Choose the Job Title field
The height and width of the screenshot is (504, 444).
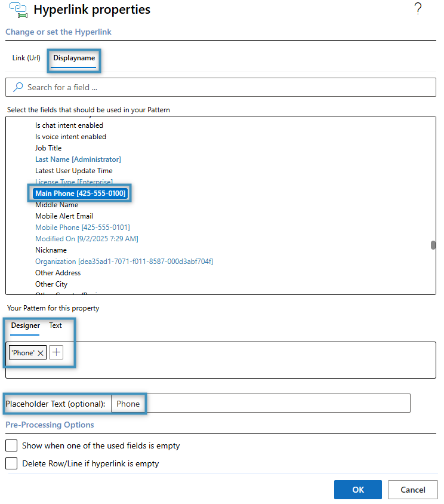coord(48,148)
